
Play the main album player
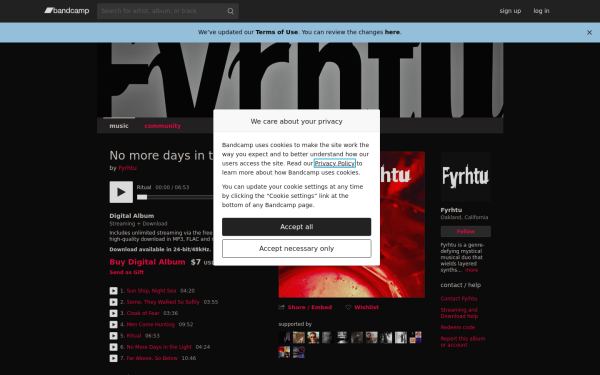(121, 192)
